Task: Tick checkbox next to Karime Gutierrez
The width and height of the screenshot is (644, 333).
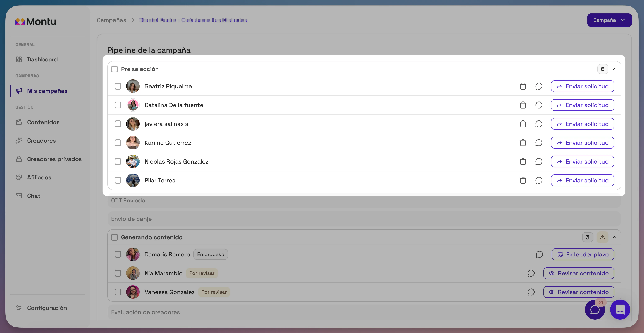Action: [118, 143]
